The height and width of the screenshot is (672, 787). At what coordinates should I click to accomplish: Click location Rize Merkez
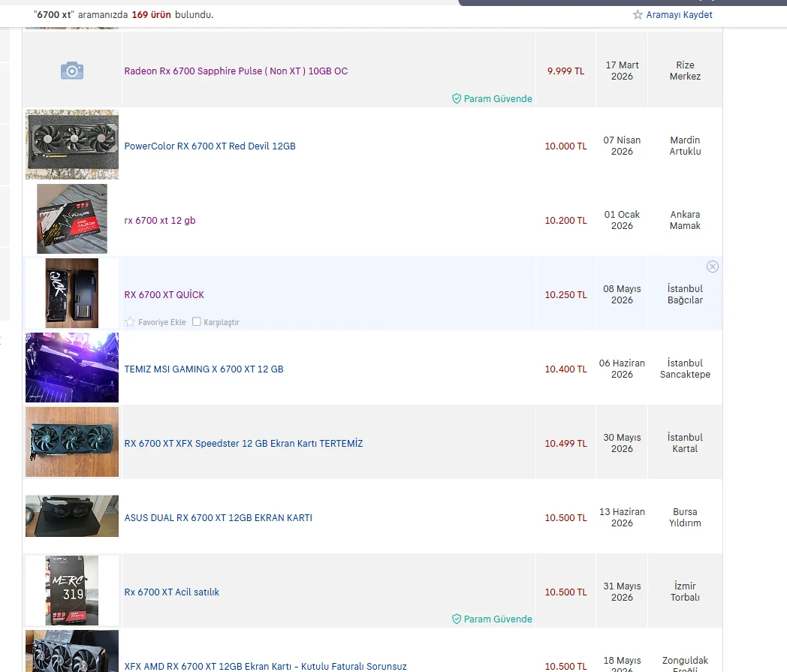pyautogui.click(x=685, y=71)
